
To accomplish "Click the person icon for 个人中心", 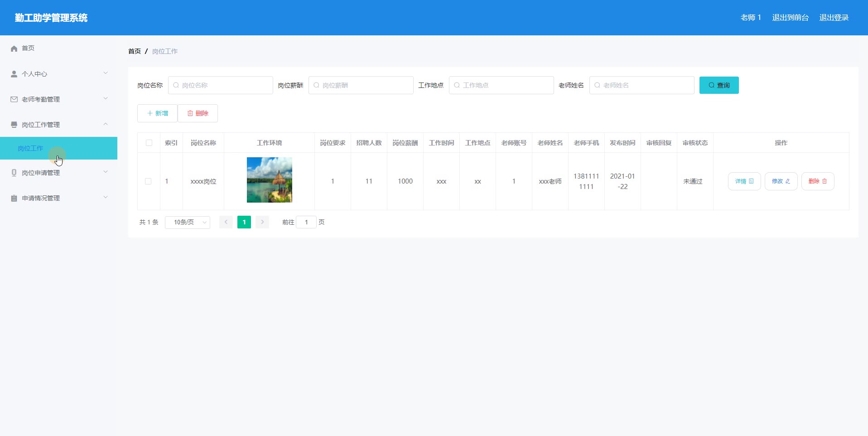I will 14,74.
